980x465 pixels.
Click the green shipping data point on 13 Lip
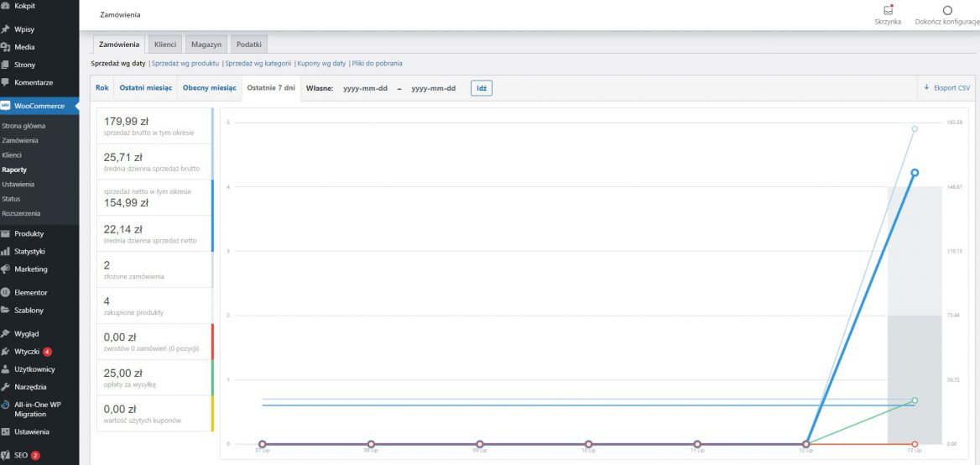click(x=915, y=400)
